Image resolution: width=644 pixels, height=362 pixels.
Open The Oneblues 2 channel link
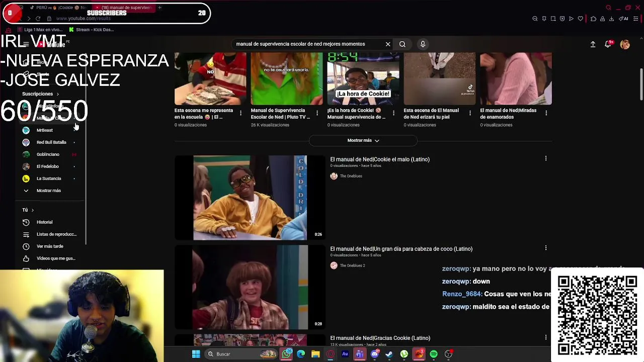pyautogui.click(x=352, y=265)
